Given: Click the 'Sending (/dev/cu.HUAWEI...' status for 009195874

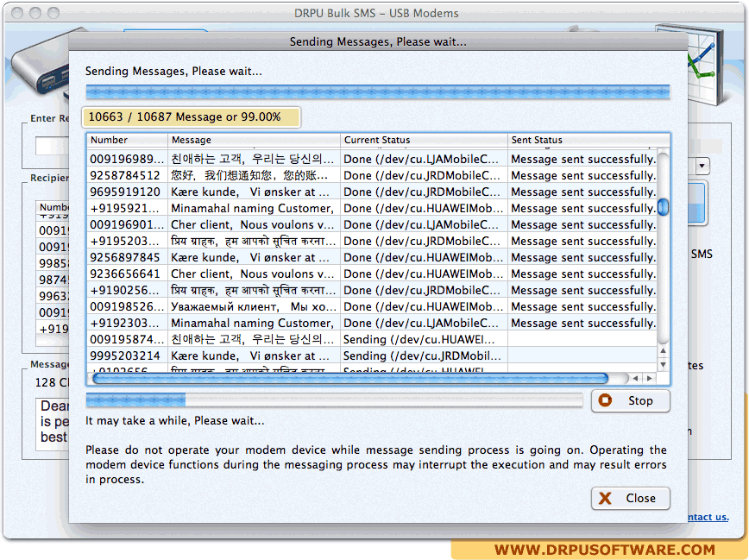Looking at the screenshot, I should click(x=424, y=339).
